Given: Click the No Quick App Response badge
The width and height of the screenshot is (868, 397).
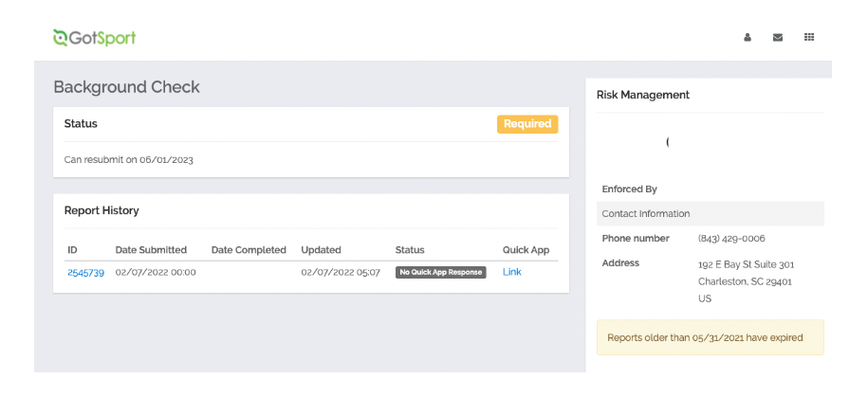Looking at the screenshot, I should click(440, 272).
